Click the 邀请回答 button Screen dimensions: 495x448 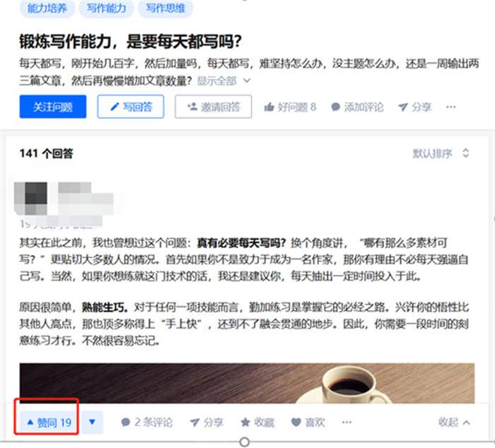214,107
